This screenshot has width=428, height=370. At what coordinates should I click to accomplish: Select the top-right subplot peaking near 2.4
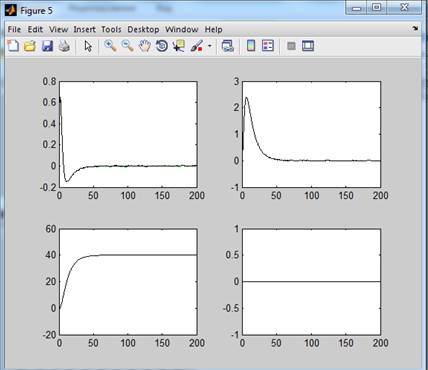tap(311, 134)
